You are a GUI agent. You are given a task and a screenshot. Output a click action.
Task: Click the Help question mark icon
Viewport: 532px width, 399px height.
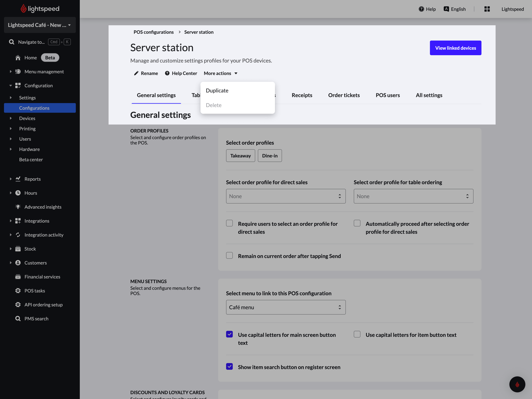tap(421, 9)
